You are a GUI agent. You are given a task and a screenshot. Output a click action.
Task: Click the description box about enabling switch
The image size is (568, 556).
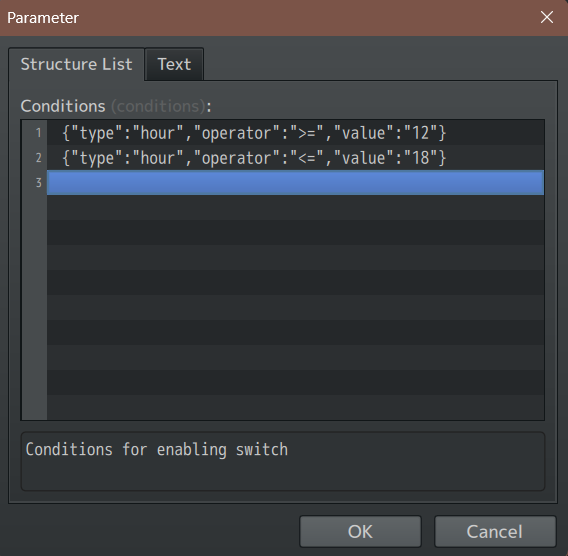click(283, 461)
